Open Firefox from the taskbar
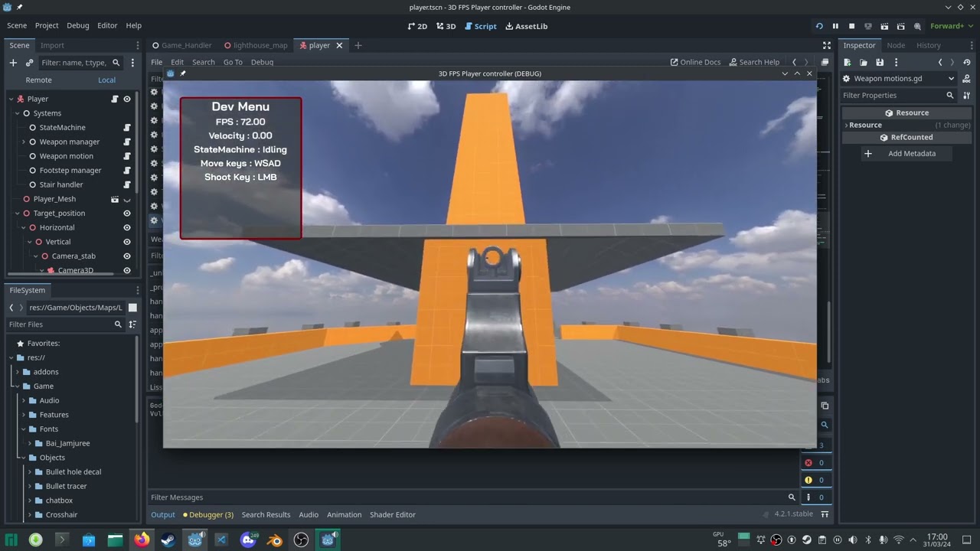Screen dimensions: 980x551 tap(142, 540)
